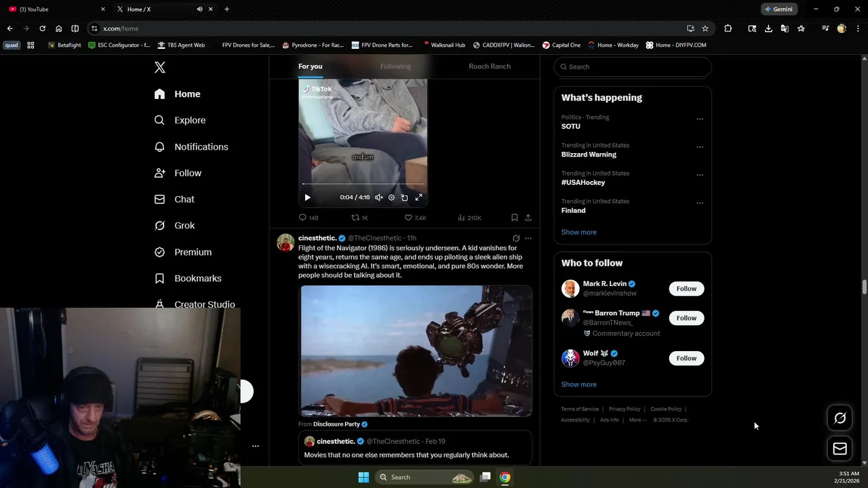Click the X search box
868x488 pixels.
[633, 66]
